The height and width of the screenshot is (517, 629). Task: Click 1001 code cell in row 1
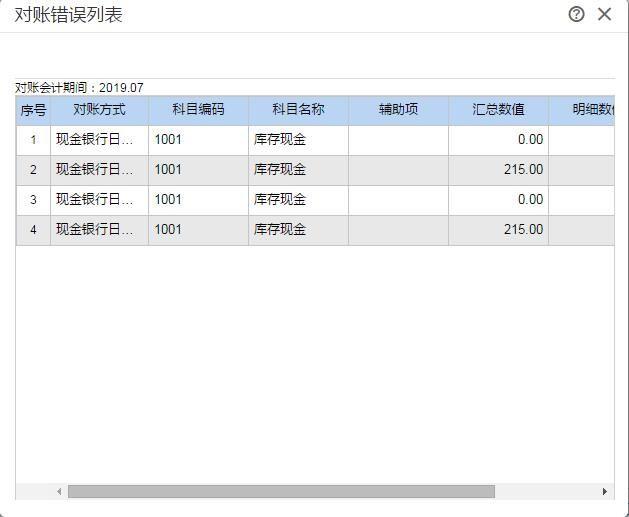(199, 140)
